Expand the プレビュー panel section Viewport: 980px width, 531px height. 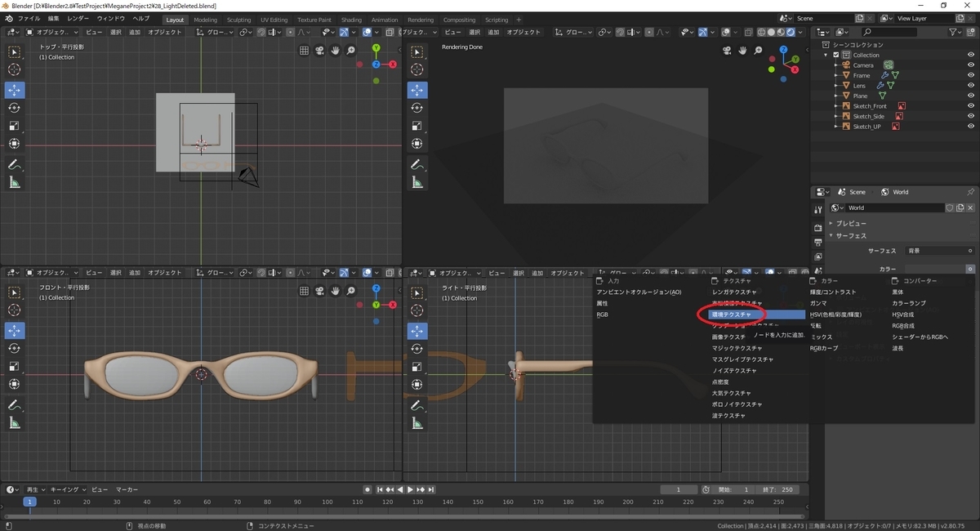point(850,223)
